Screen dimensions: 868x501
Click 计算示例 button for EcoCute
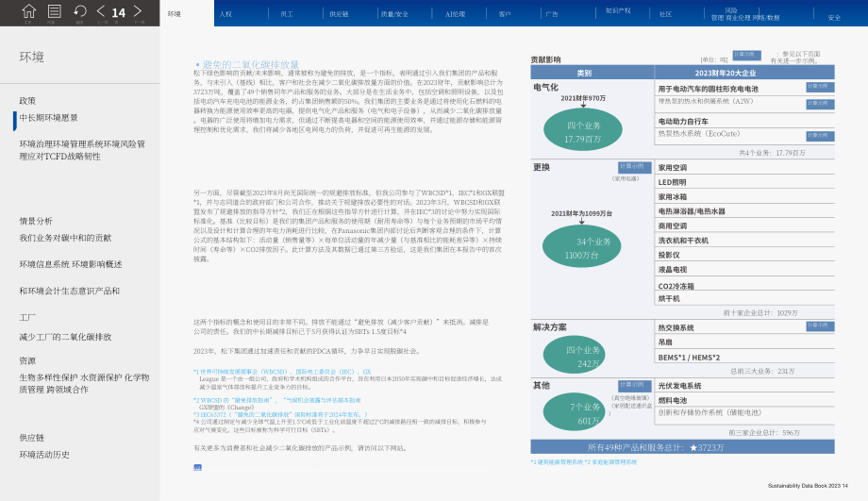tap(820, 136)
